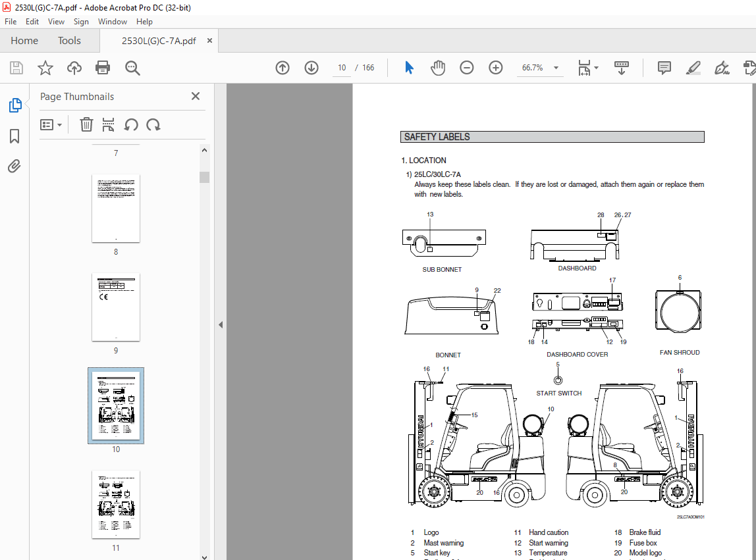
Task: Click the SUB BONNET diagram label
Action: [442, 269]
